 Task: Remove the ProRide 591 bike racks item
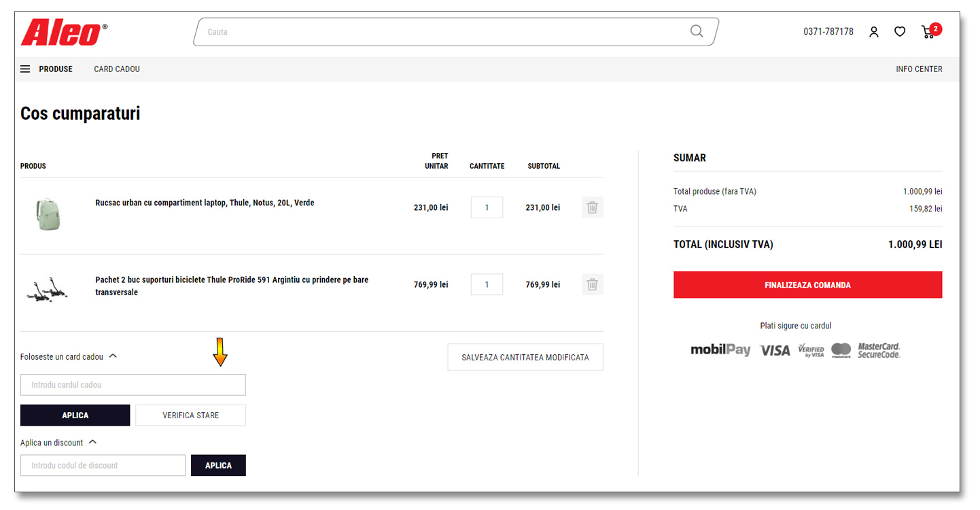(x=592, y=284)
